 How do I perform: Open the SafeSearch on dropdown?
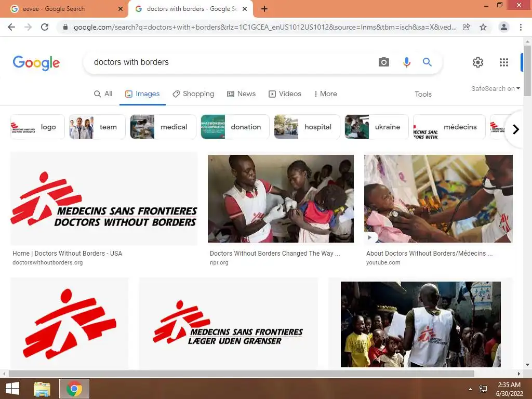495,88
